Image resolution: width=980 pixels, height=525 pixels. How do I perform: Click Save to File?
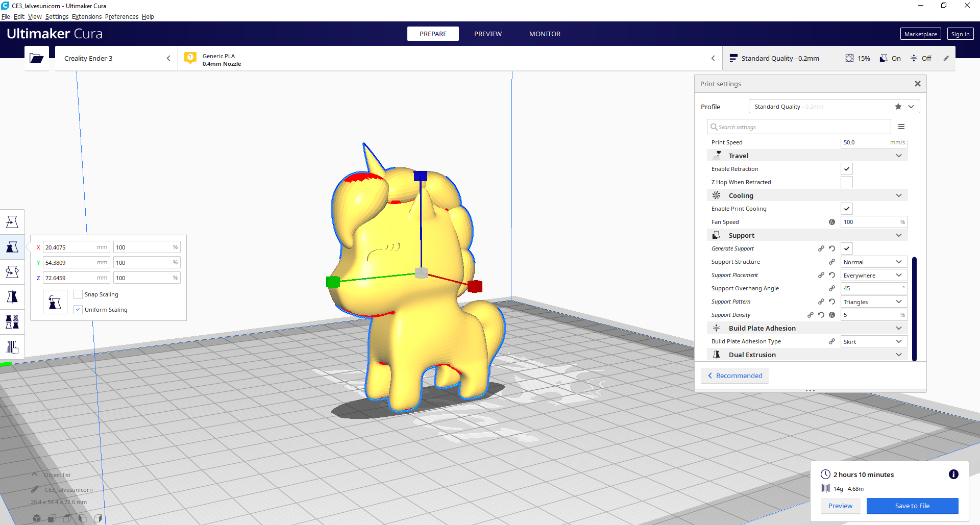point(912,506)
